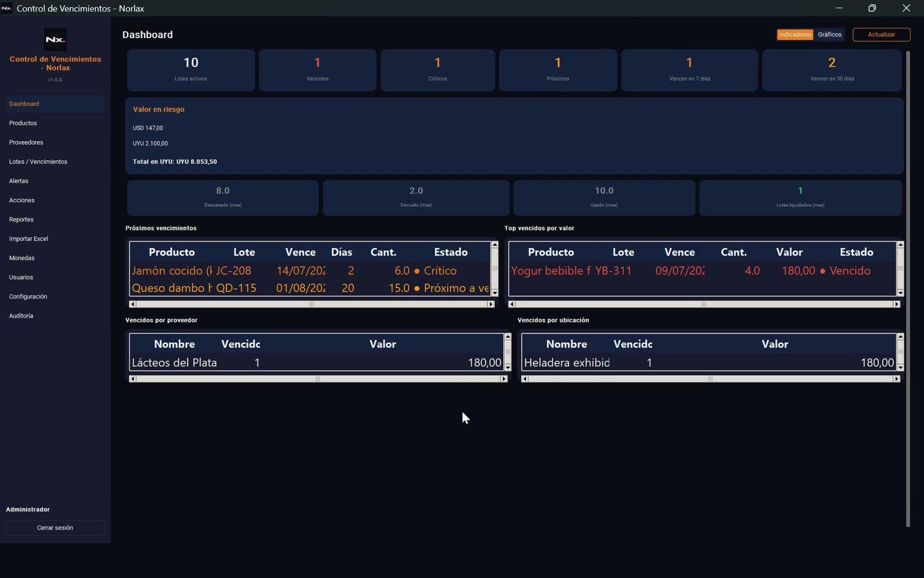
Task: Click scroll-up arrow of Próximos vencimientos table
Action: tap(495, 245)
